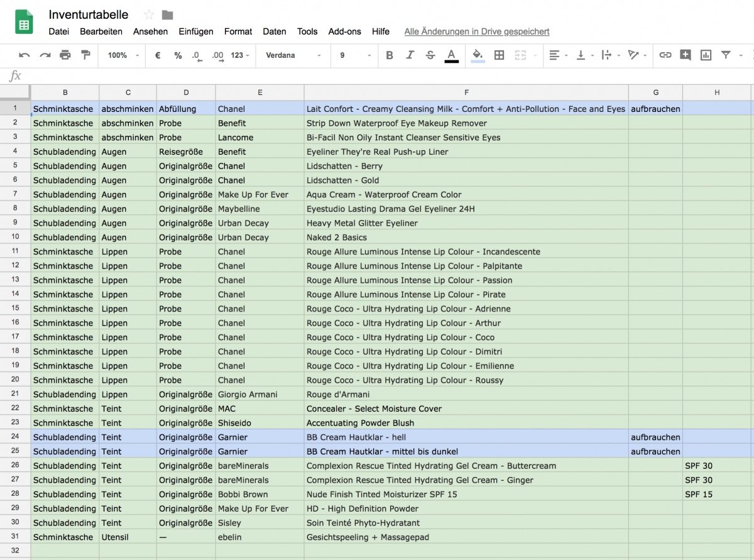Screen dimensions: 754x560
Task: Click 'Alle Änderungen in Drive gespeichert' link
Action: [x=477, y=31]
